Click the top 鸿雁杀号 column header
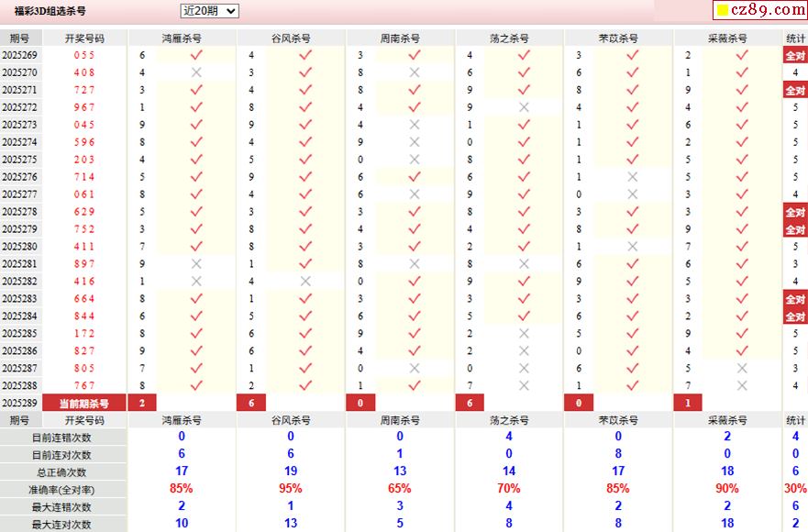Screen dimensions: 808x532 (x=182, y=39)
